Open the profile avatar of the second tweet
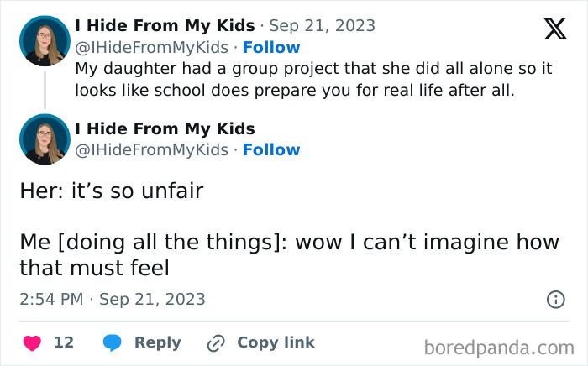Viewport: 588px width, 366px height. click(x=44, y=139)
